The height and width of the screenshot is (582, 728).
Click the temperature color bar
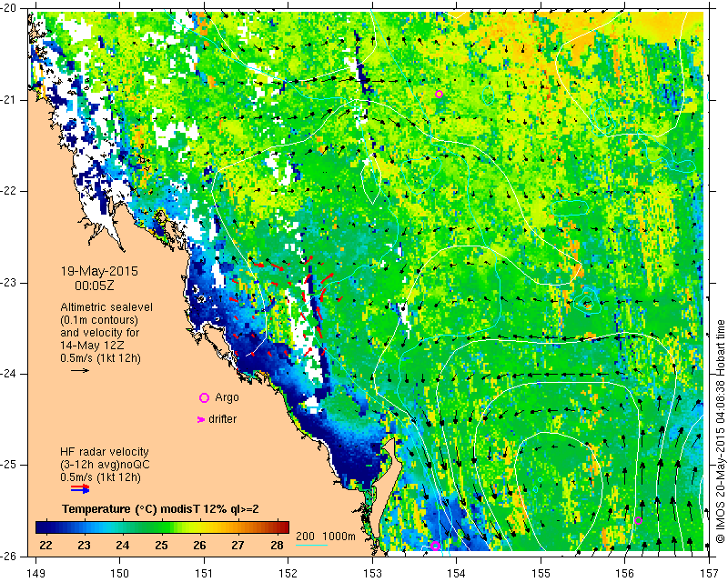[163, 527]
